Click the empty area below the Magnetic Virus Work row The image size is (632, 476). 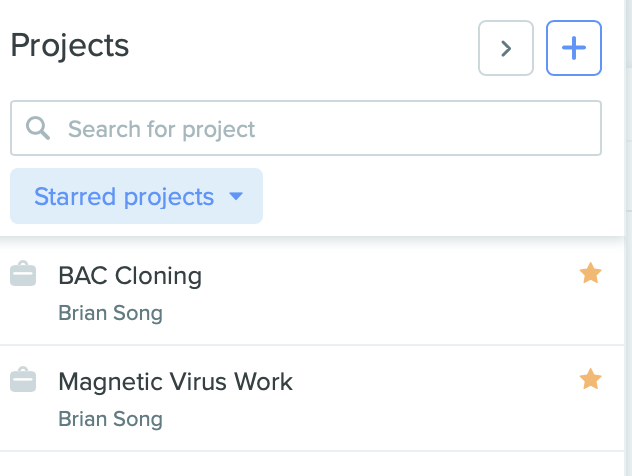tap(312, 464)
